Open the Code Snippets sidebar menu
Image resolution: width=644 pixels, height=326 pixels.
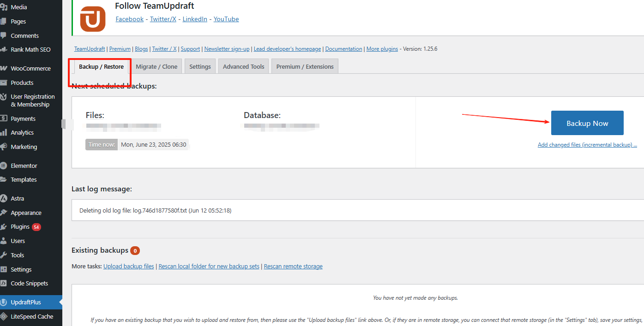[29, 283]
